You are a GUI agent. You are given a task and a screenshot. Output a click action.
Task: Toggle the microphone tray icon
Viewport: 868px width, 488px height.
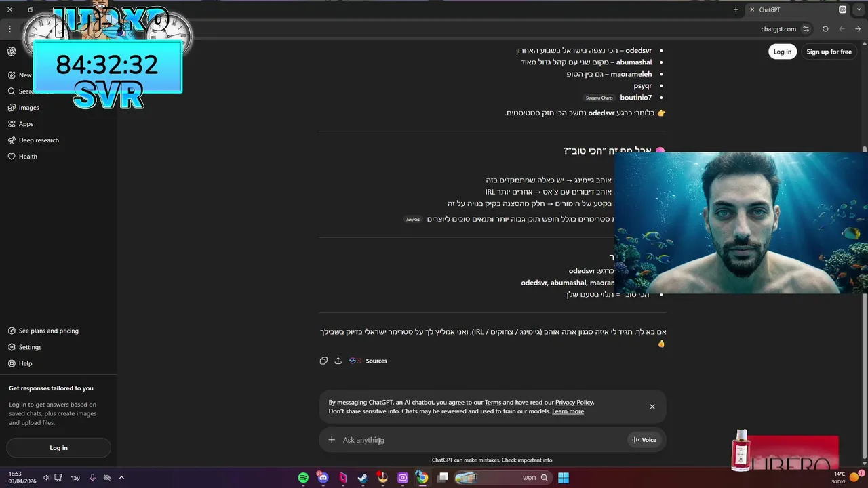[x=92, y=478]
